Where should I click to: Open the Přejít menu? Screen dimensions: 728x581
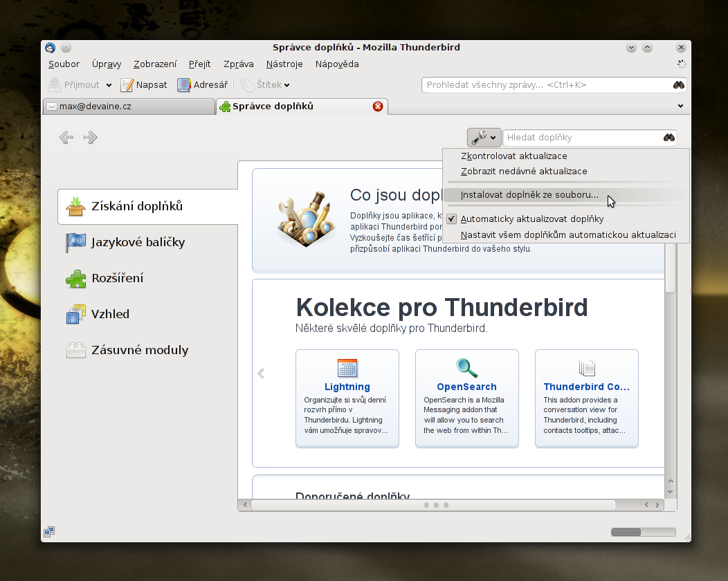pos(199,64)
